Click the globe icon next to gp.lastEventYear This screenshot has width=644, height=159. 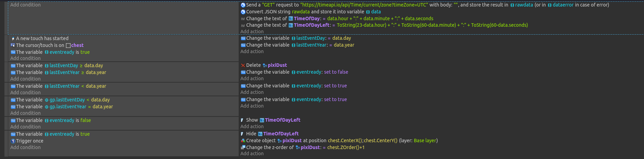click(47, 107)
